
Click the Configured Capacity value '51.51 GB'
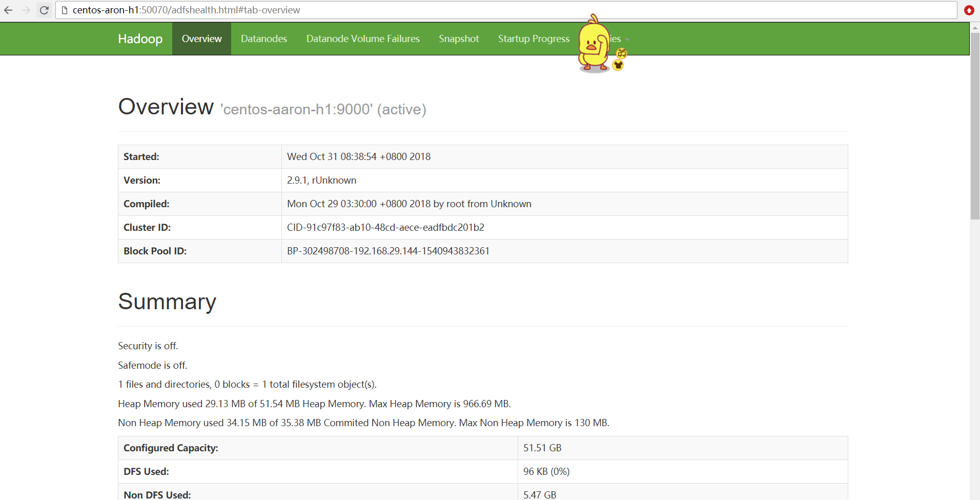(x=542, y=448)
